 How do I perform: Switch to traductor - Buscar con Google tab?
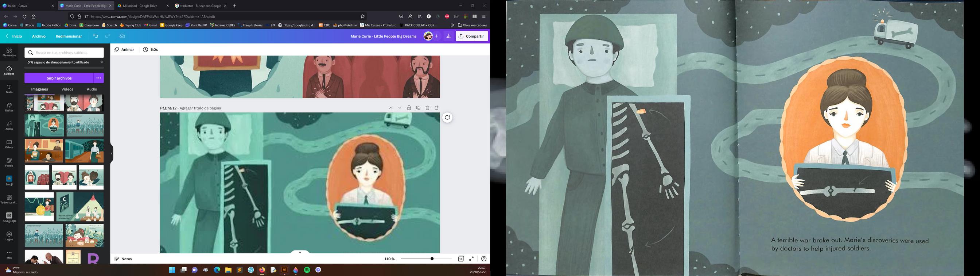pos(200,6)
